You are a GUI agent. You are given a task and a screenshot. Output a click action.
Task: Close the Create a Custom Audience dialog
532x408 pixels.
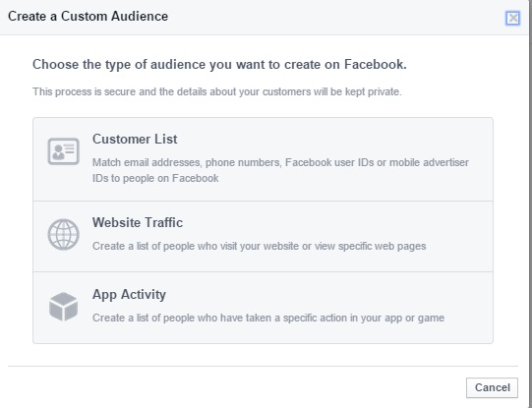512,18
